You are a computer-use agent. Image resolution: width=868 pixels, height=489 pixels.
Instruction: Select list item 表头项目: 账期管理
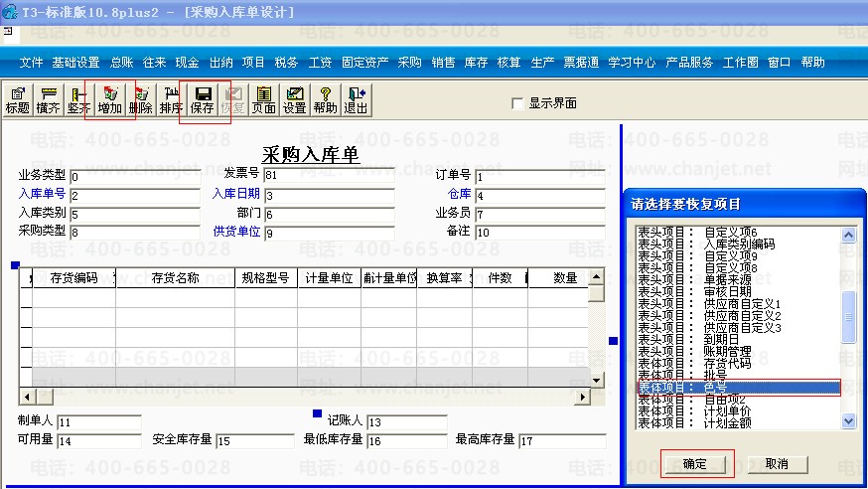739,352
